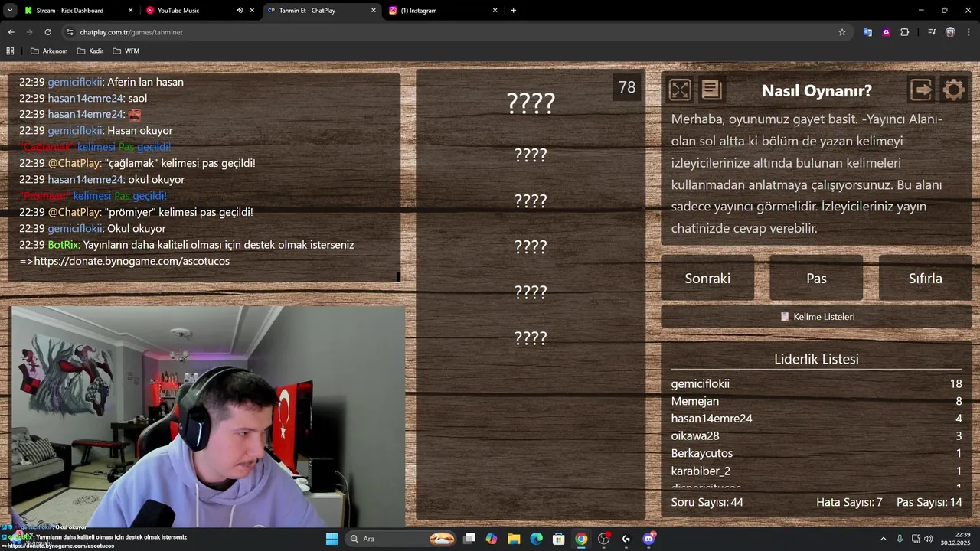Image resolution: width=980 pixels, height=551 pixels.
Task: Open Task View in taskbar
Action: click(469, 539)
